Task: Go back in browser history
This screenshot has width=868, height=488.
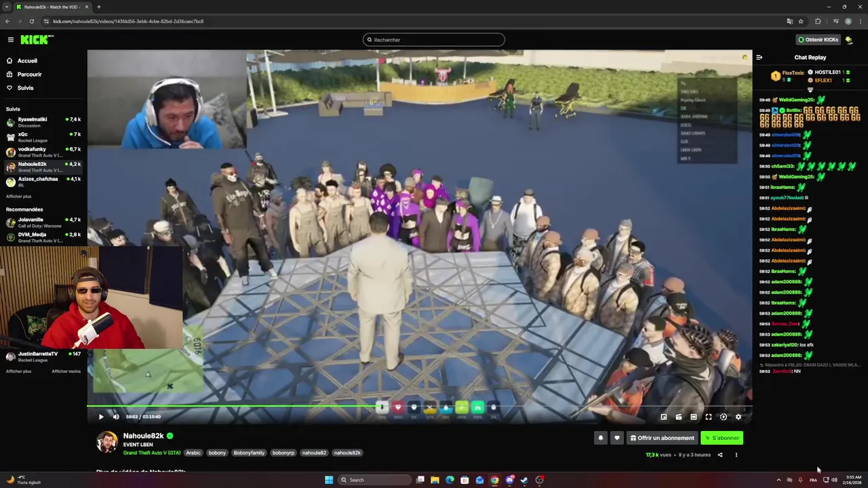Action: (7, 21)
